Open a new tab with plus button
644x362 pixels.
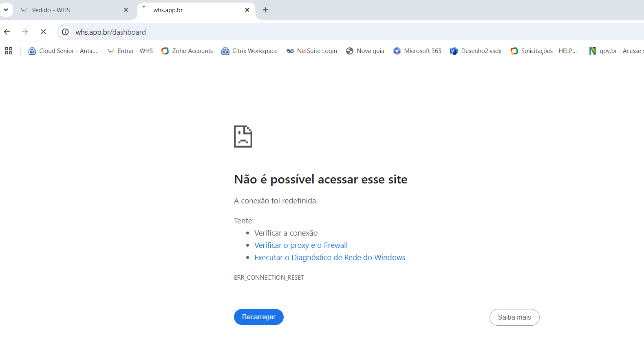266,10
